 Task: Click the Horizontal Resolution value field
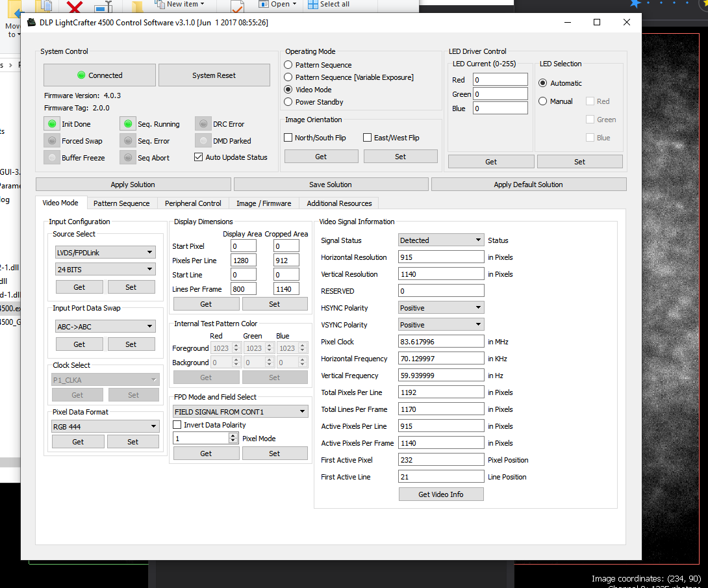(441, 257)
